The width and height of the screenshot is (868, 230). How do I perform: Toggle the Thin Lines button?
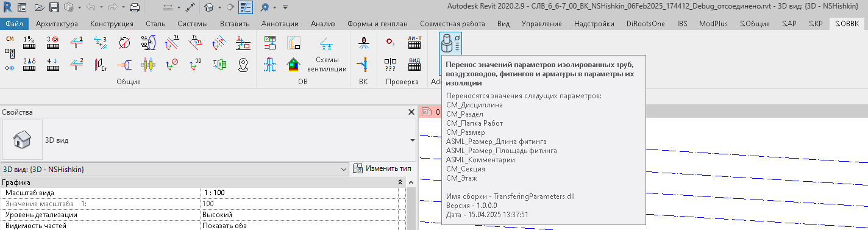pos(246,8)
